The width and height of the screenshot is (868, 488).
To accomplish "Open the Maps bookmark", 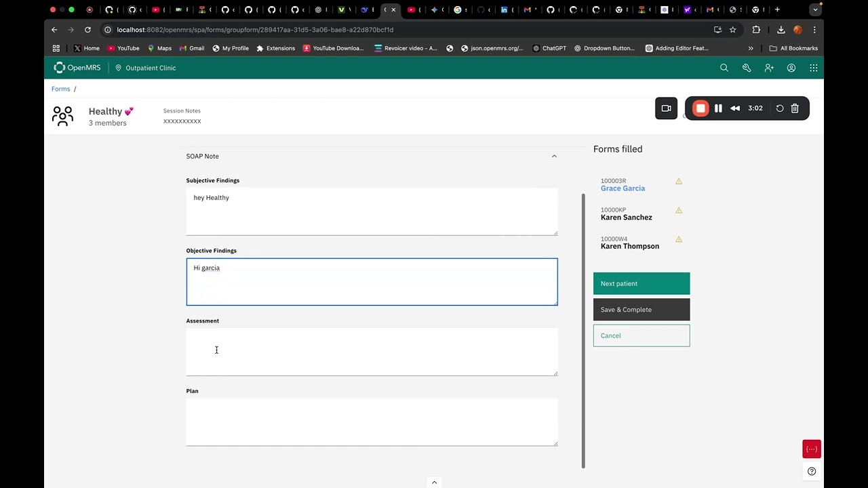I will (x=159, y=48).
